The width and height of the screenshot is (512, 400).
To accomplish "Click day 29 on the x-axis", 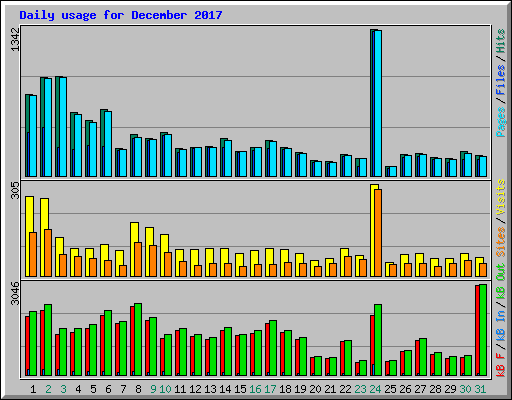I will (450, 389).
